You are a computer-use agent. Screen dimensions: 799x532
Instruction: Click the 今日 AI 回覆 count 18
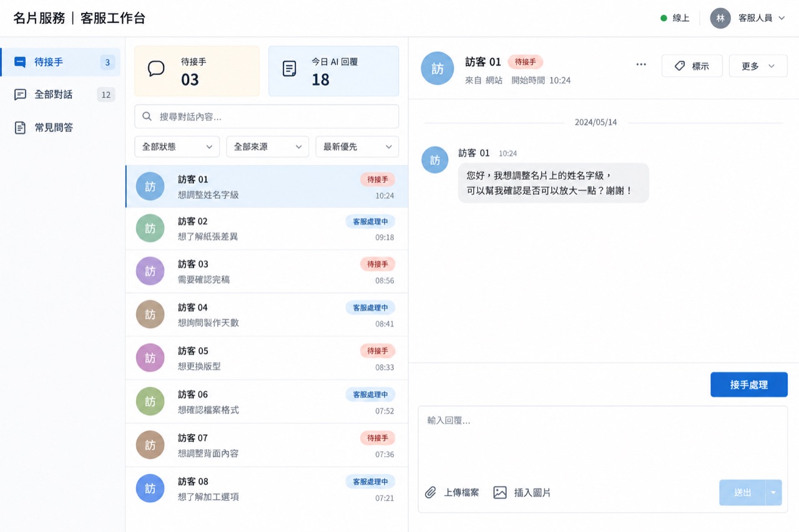pyautogui.click(x=320, y=80)
